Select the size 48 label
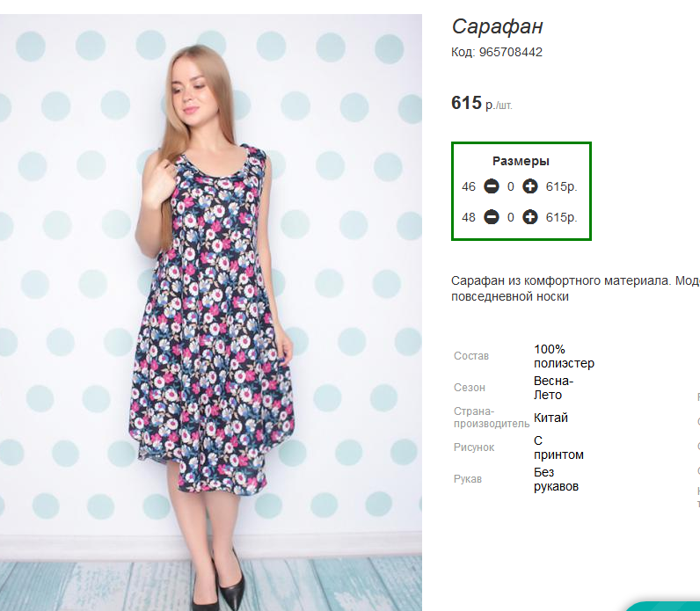The width and height of the screenshot is (700, 611). point(469,217)
